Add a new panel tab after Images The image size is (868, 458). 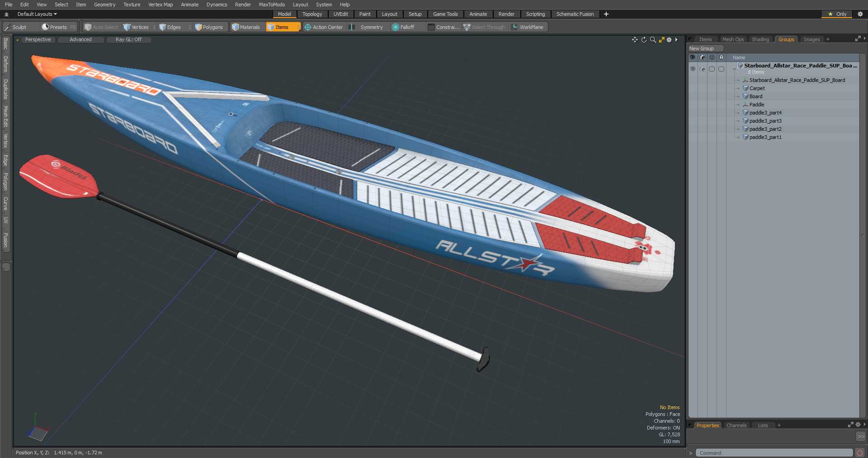coord(828,39)
